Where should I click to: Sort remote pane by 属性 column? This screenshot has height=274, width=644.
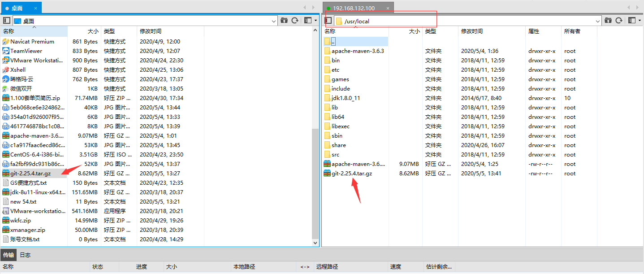coord(544,31)
